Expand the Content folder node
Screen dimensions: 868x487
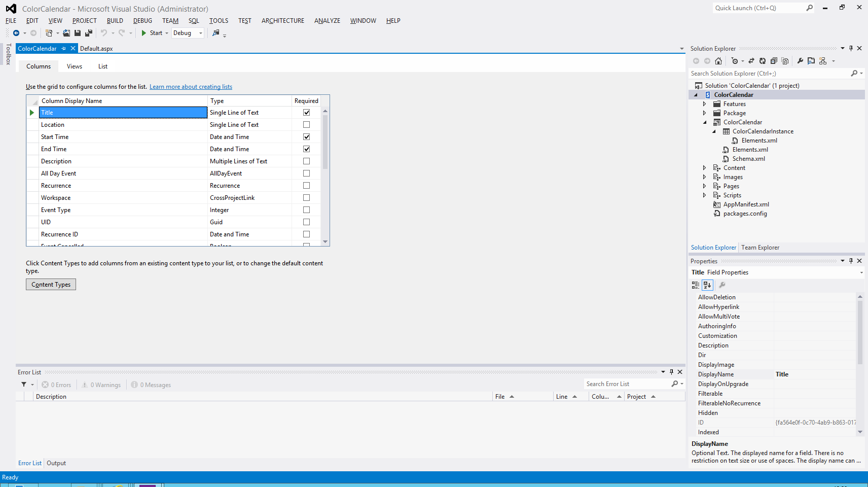[704, 168]
